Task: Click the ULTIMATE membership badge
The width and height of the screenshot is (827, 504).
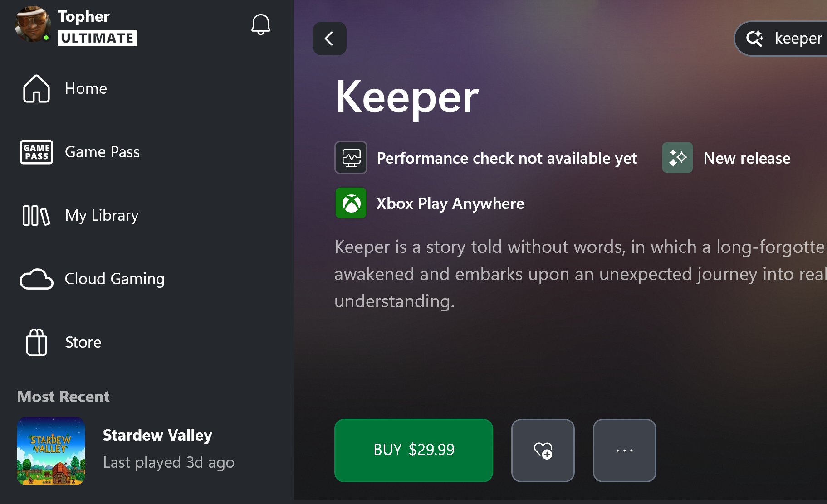Action: click(97, 38)
